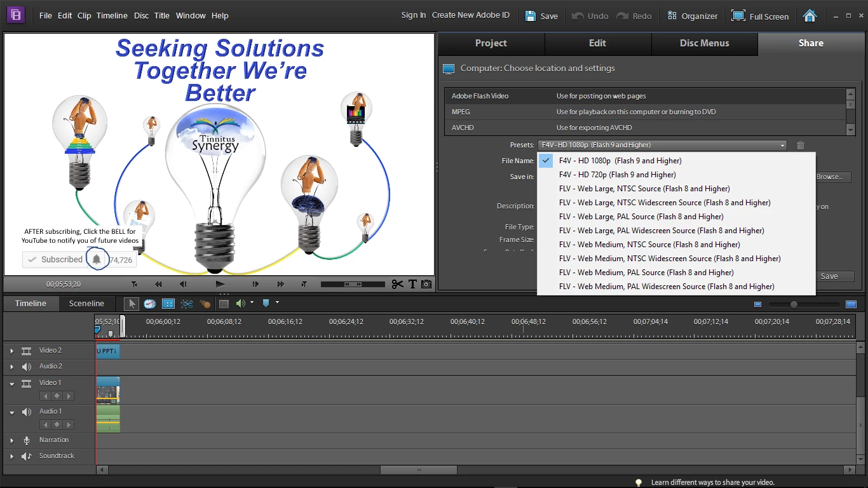The height and width of the screenshot is (488, 868).
Task: Select the Selection arrow tool
Action: (132, 304)
